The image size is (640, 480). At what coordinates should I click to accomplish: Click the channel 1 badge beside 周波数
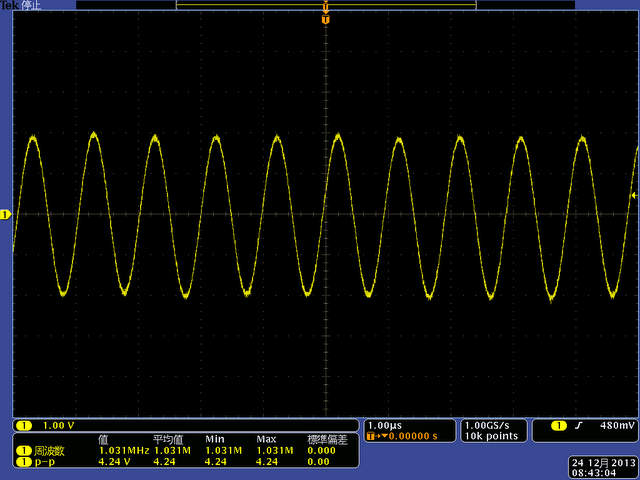[x=22, y=451]
